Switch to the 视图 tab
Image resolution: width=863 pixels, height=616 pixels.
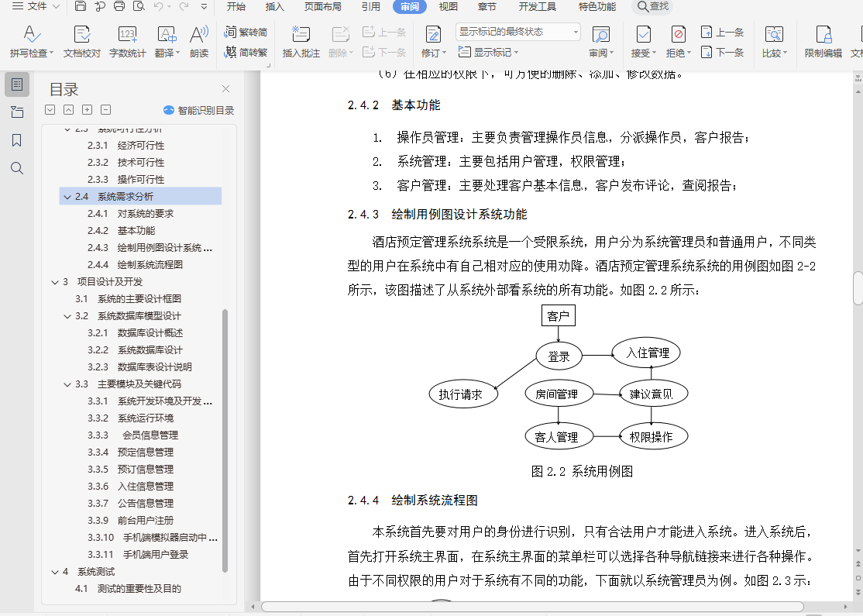pos(448,7)
